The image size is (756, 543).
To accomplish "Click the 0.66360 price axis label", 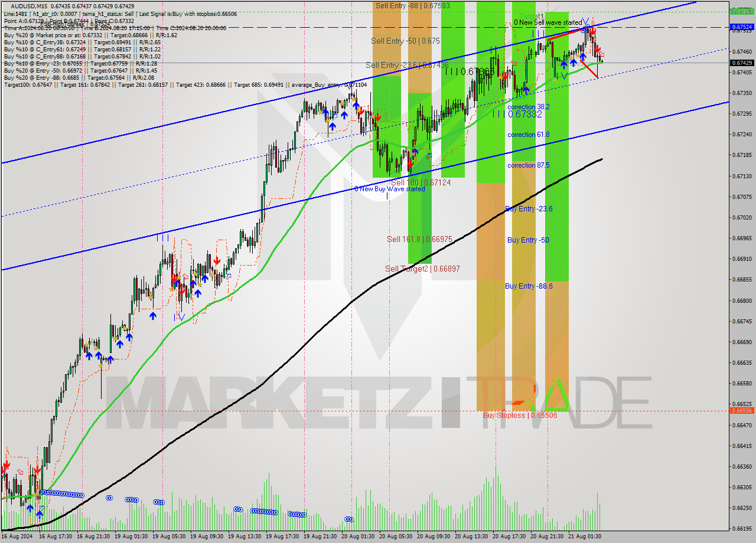I will (x=742, y=466).
